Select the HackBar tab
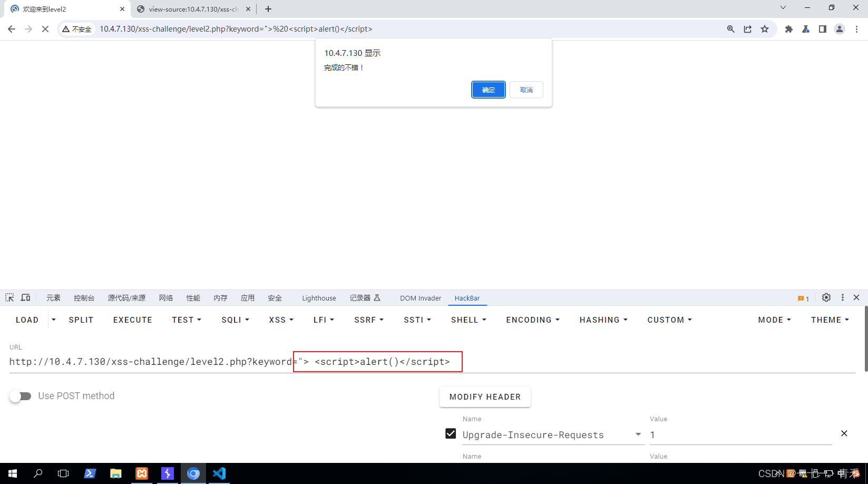Screen dimensions: 868x484 pyautogui.click(x=467, y=298)
